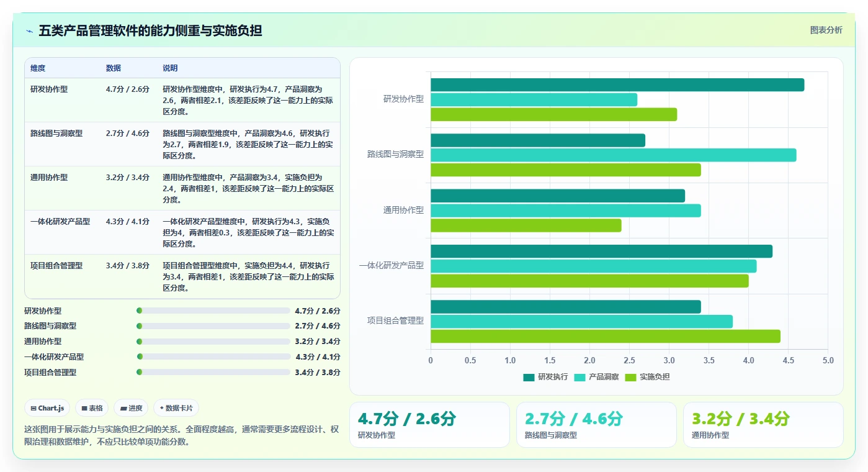The image size is (868, 472).
Task: Click the 4.3分 / 4.1分 value beside the progress bar
Action: [318, 357]
